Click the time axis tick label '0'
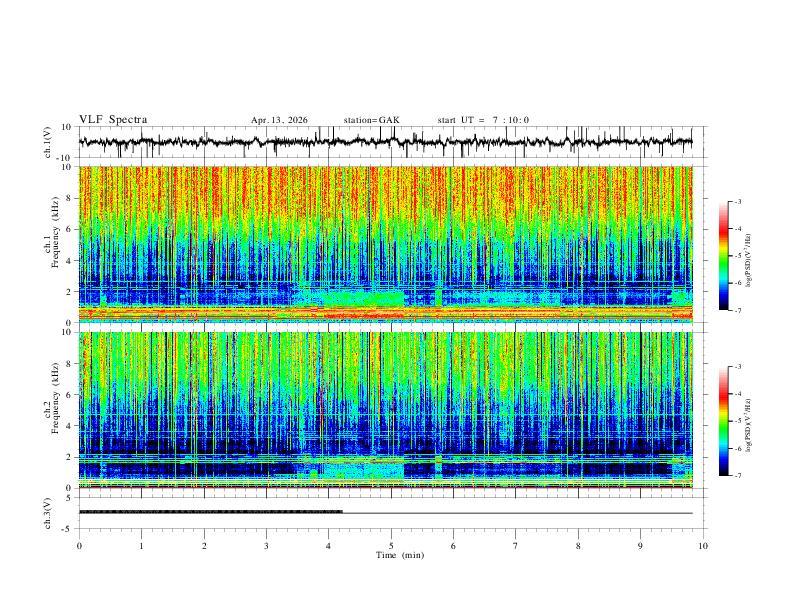792x612 pixels. tap(79, 546)
